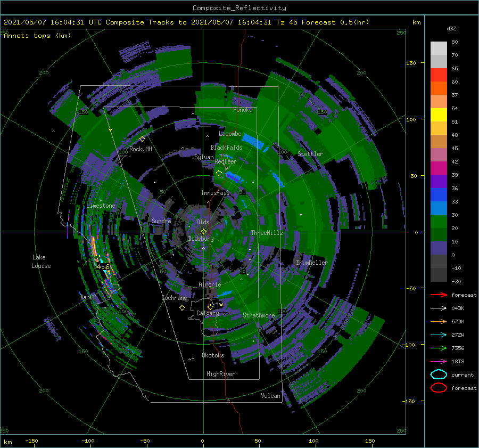Click the orange 57DM arrow icon
479x448 pixels.
439,321
